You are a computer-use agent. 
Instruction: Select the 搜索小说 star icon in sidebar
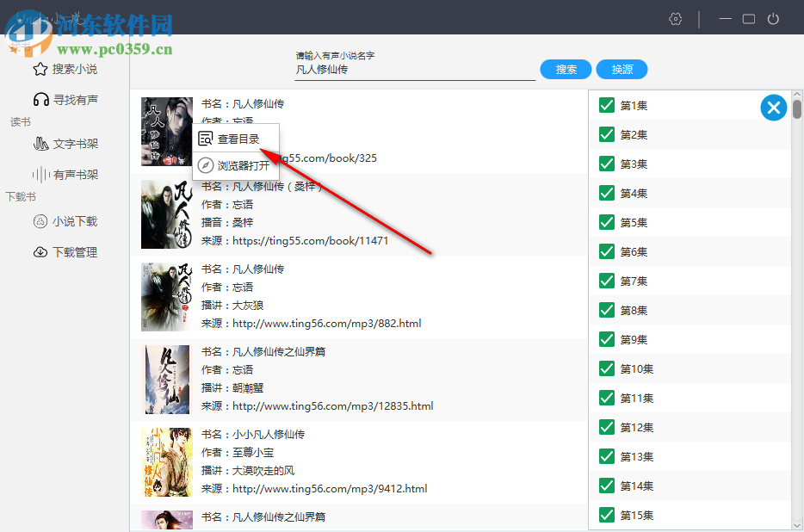point(41,68)
